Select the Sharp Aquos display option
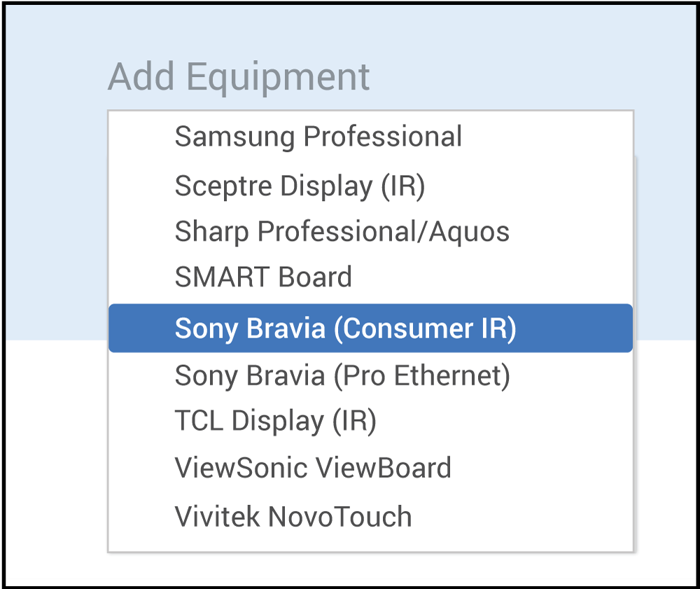Viewport: 700px width, 589px height. (342, 232)
